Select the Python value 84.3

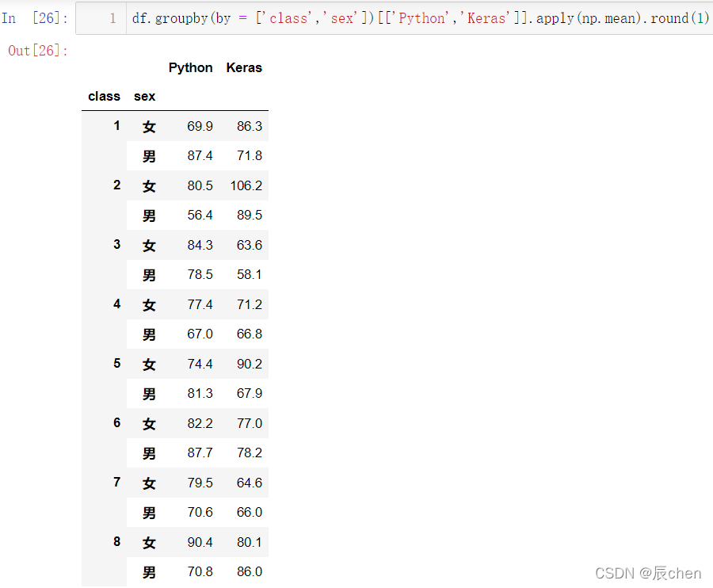tap(200, 245)
